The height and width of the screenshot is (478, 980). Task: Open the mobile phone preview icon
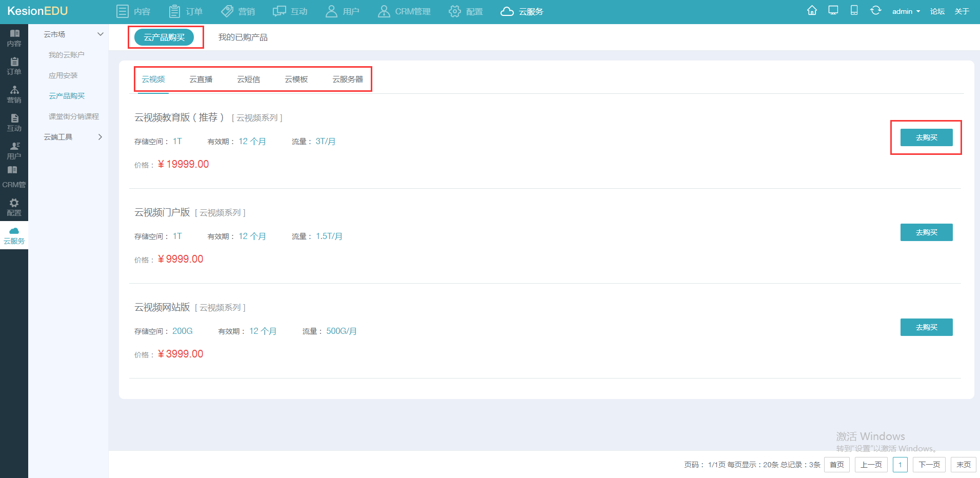pos(854,11)
